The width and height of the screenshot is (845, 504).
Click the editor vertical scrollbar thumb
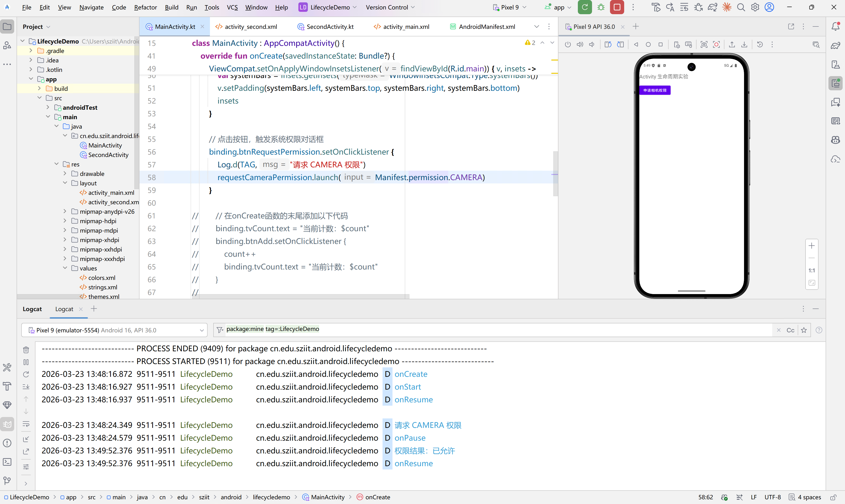[555, 174]
